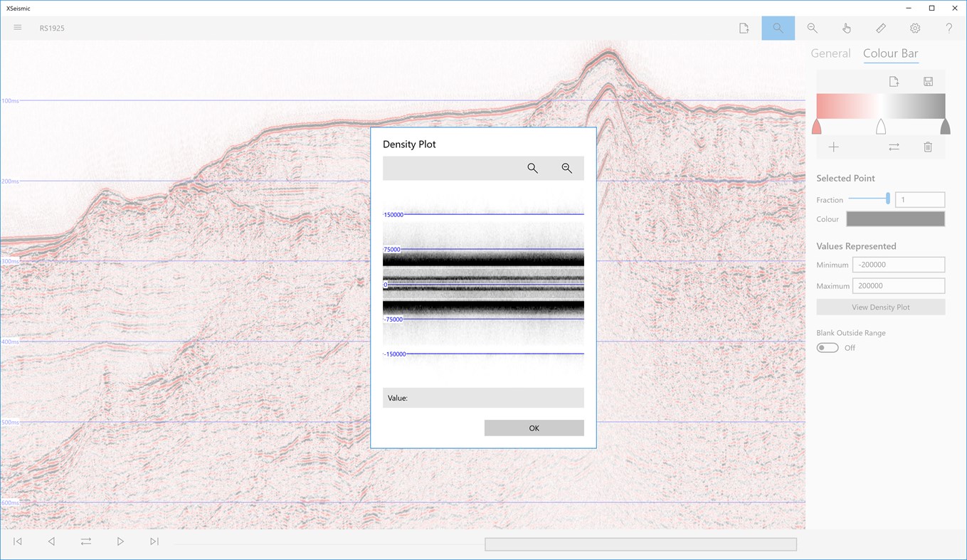Open the hamburger navigation menu
967x560 pixels.
pyautogui.click(x=17, y=28)
